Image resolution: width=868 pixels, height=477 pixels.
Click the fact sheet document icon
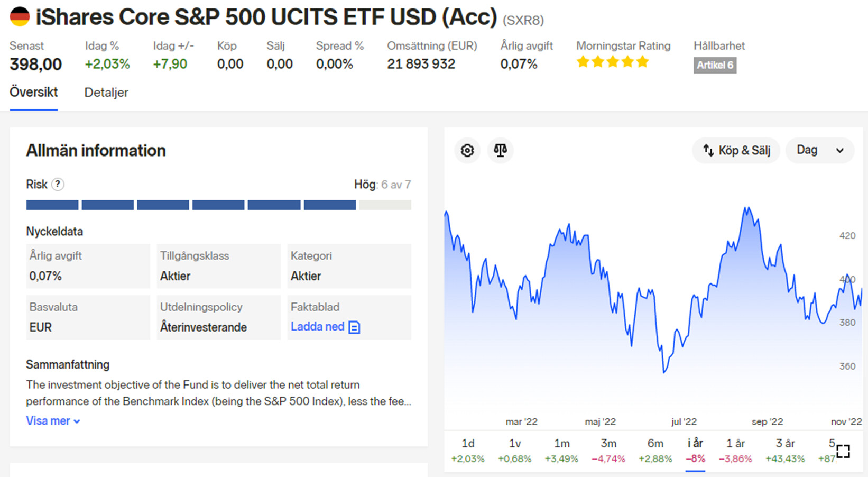coord(355,327)
